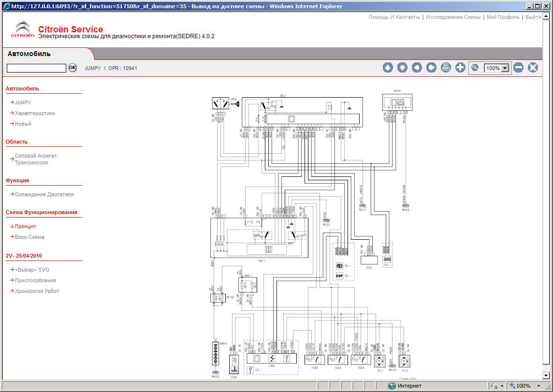553x392 pixels.
Task: Click the page scrollbar up arrow
Action: 546,16
